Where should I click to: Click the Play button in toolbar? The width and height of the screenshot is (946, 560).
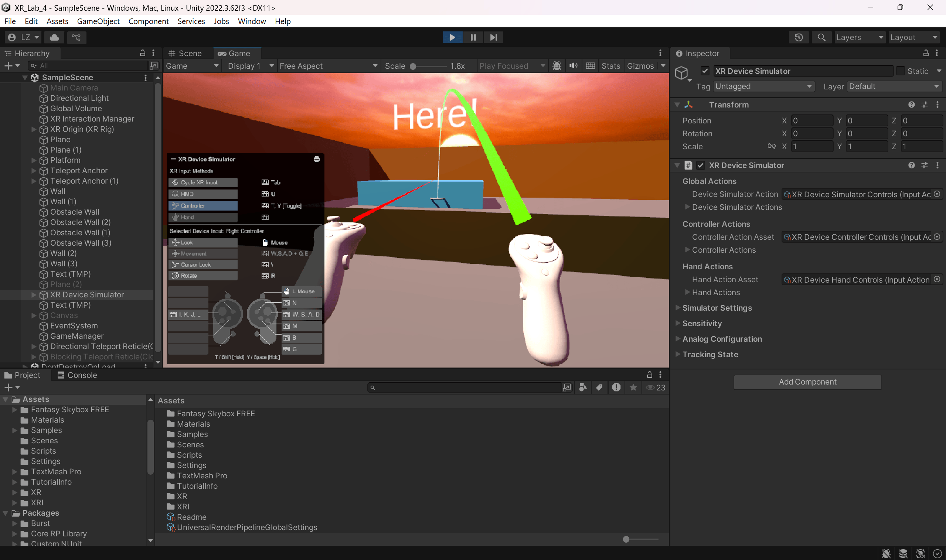coord(452,37)
